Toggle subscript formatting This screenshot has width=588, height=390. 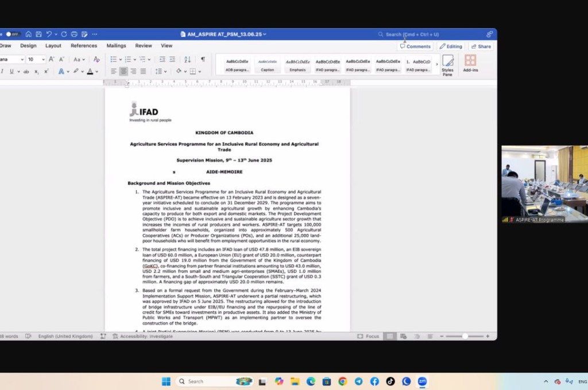point(36,72)
